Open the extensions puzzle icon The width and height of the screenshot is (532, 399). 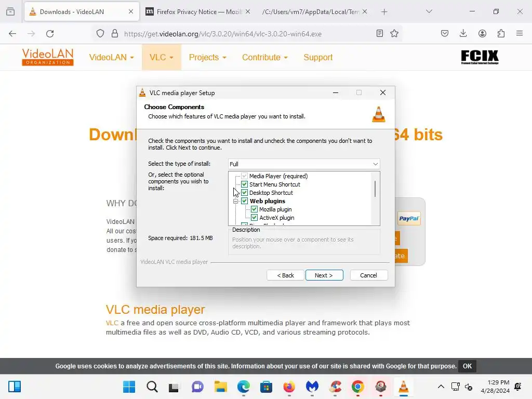(x=501, y=33)
